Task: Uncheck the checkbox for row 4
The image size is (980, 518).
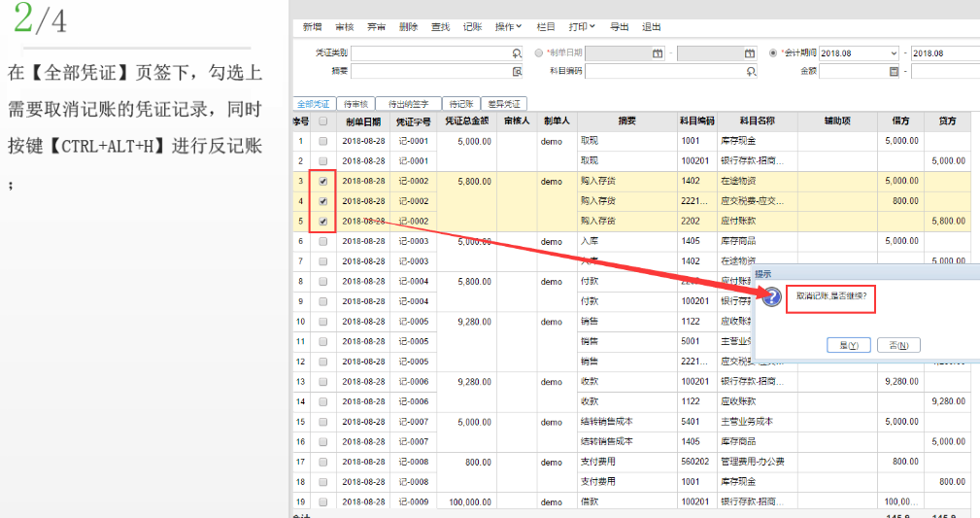Action: tap(323, 201)
